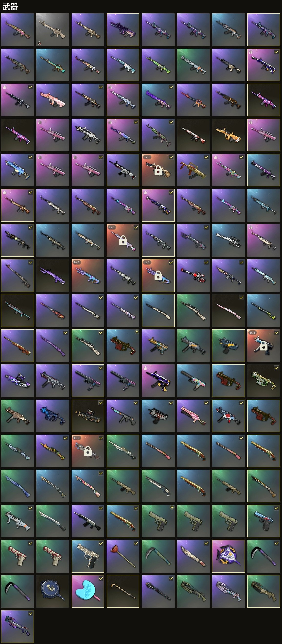Click the clock icon on tan M16 tile

pyautogui.click(x=39, y=43)
